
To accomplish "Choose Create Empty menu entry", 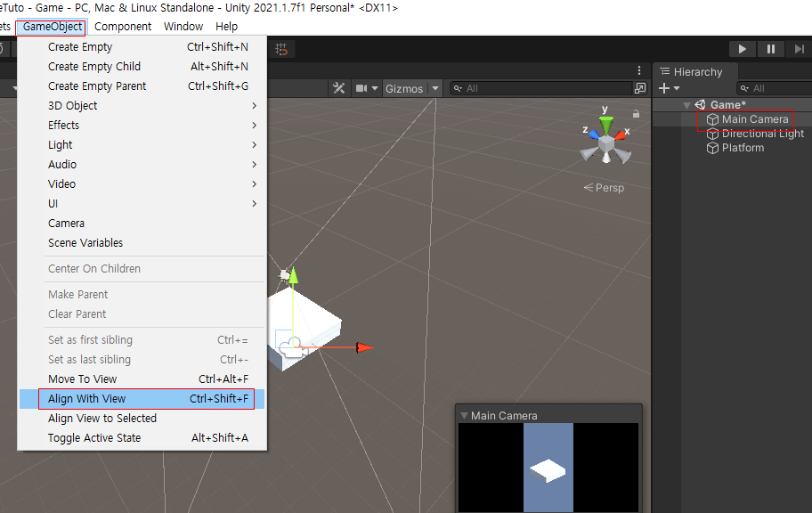I will [142, 47].
